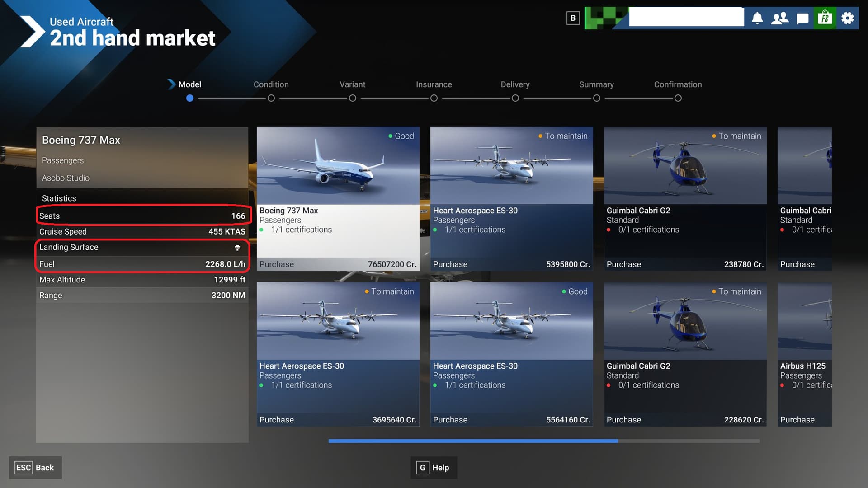Viewport: 868px width, 488px height.
Task: Purchase the ES-30 priced 5395800 Cr.
Action: pos(512,264)
